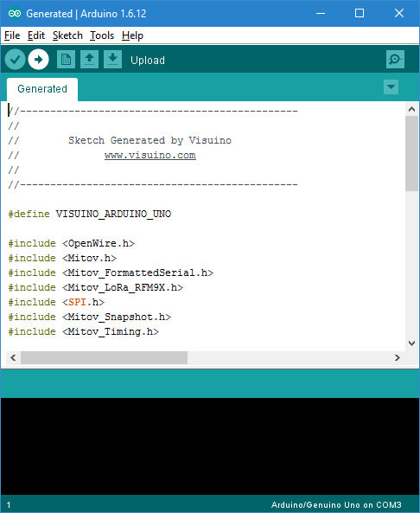Open the Sketch menu
The height and width of the screenshot is (513, 420).
point(67,35)
